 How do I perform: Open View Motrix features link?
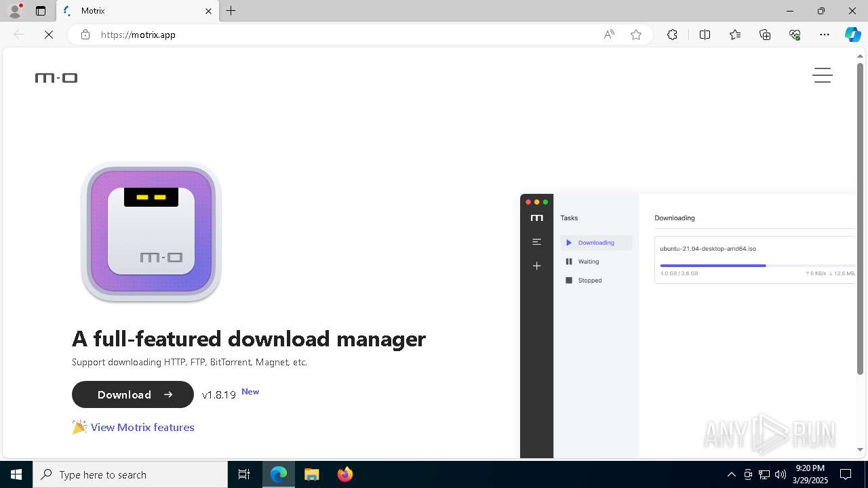click(142, 427)
